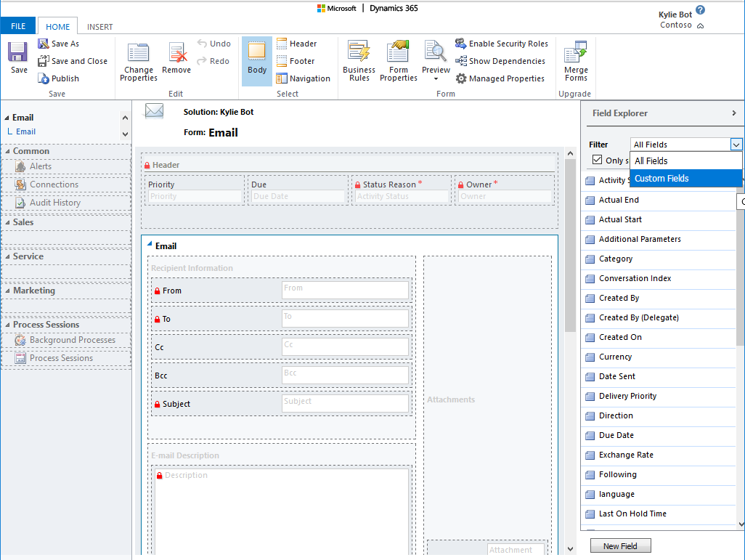The image size is (745, 560).
Task: Click Enable Security Roles
Action: point(502,44)
